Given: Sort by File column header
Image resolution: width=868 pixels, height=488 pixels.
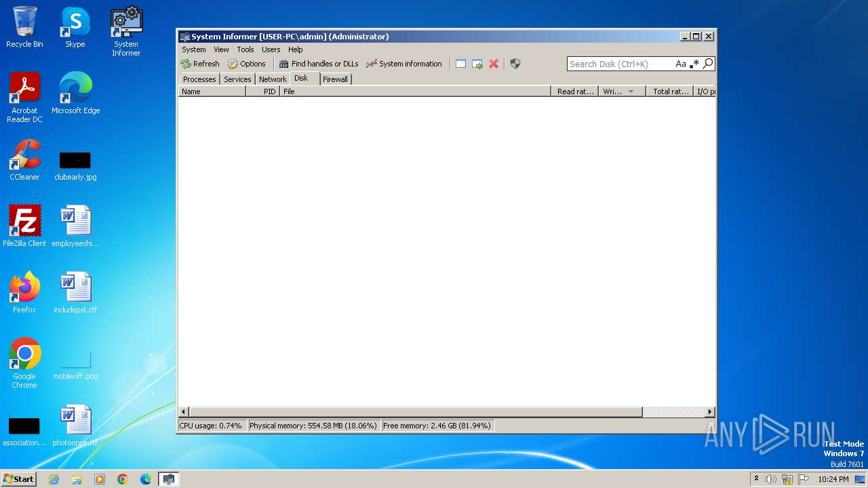Looking at the screenshot, I should (x=416, y=91).
